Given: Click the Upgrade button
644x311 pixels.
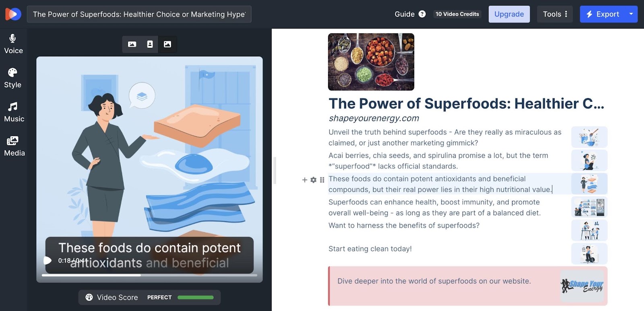Looking at the screenshot, I should pos(509,14).
